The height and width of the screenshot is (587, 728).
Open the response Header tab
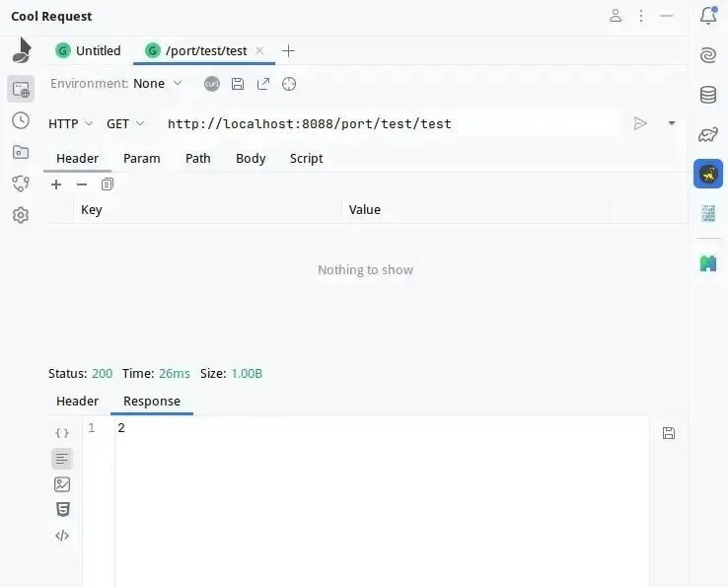click(77, 401)
